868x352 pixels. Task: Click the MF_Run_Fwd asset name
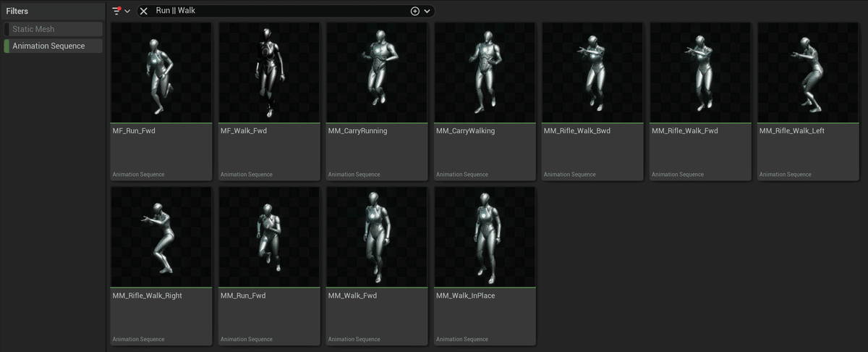point(134,131)
